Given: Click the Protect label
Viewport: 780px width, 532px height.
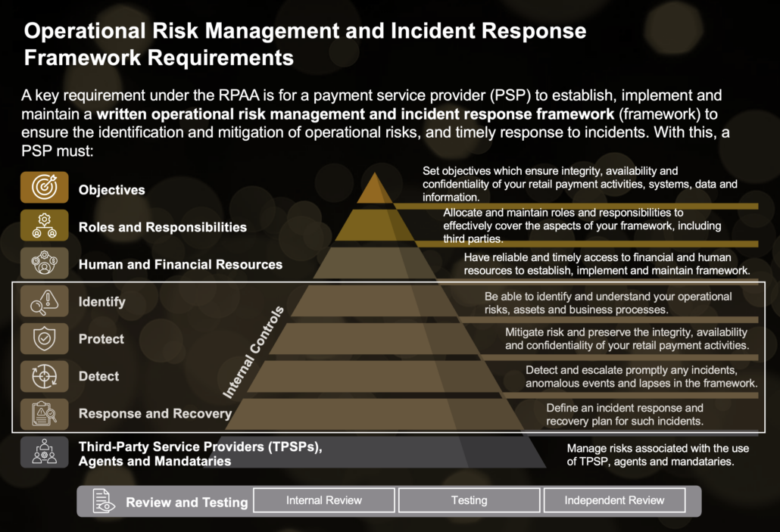Looking at the screenshot, I should point(101,339).
